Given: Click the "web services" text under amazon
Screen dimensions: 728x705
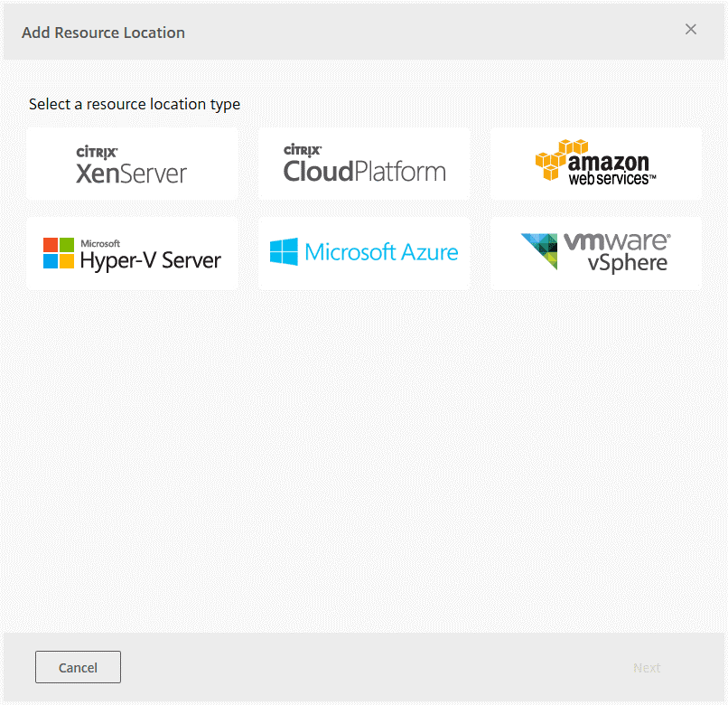Looking at the screenshot, I should tap(611, 179).
